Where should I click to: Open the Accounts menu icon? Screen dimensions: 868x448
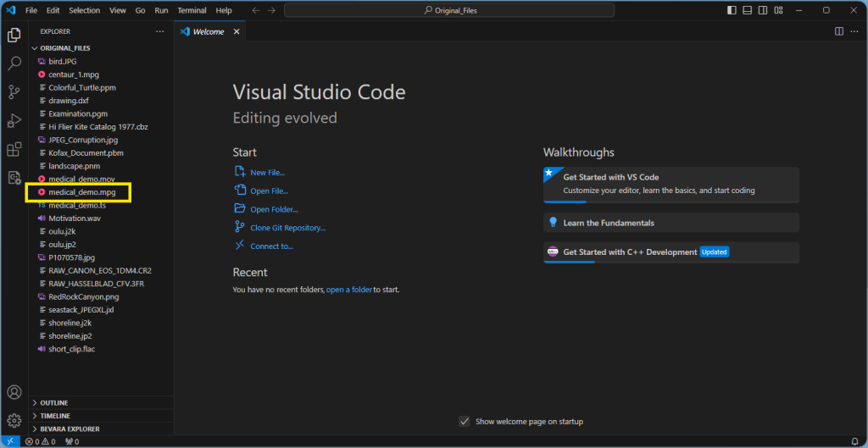tap(14, 392)
